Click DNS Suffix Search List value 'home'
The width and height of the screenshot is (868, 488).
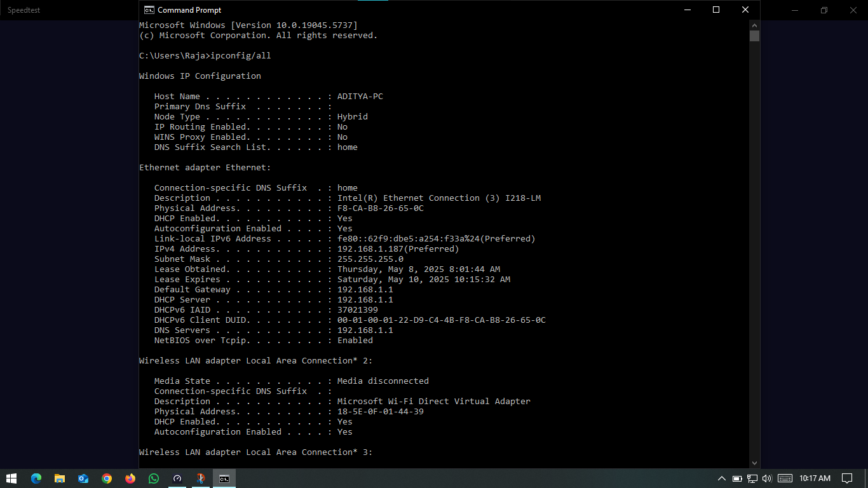coord(348,147)
